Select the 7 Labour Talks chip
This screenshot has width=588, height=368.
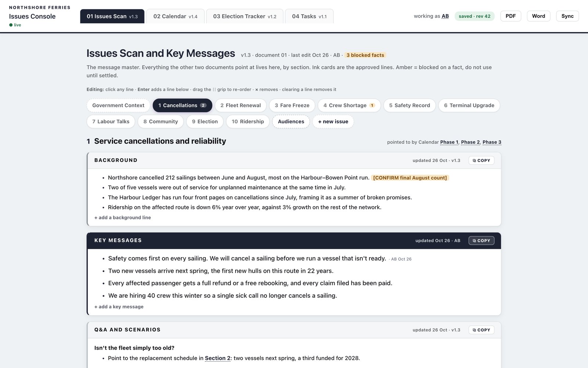click(x=111, y=121)
